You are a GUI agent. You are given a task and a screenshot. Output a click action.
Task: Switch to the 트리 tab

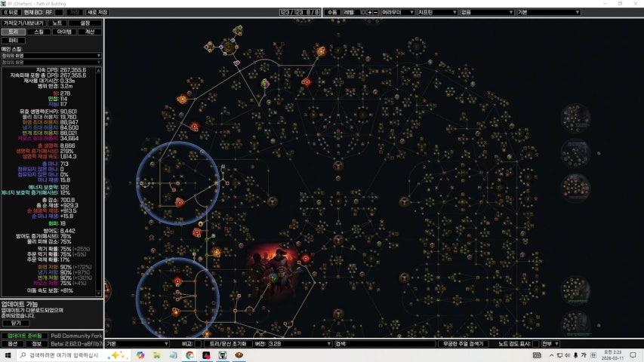(x=13, y=32)
